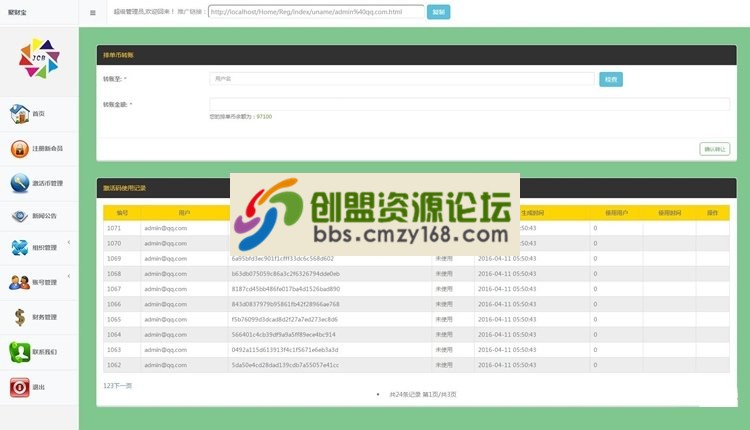Expand the 组织管理 submenu arrow
Screen dimensions: 750x430
pos(69,242)
